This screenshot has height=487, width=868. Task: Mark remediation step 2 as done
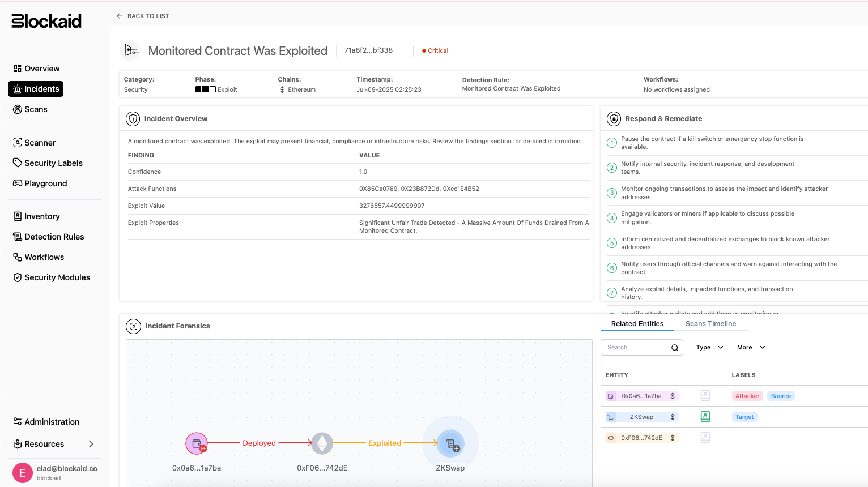(x=612, y=168)
